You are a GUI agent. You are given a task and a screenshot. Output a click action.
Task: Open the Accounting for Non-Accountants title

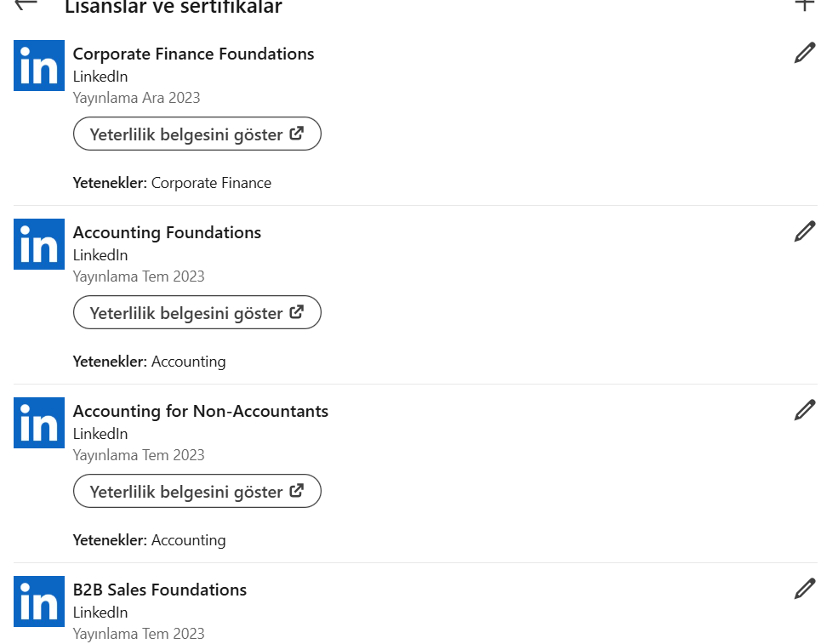[x=200, y=411]
